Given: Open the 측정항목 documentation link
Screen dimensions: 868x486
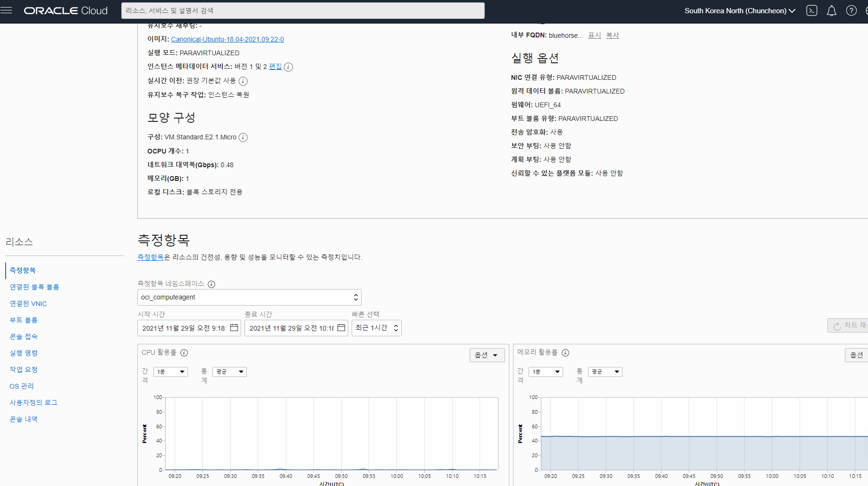Looking at the screenshot, I should coord(151,257).
